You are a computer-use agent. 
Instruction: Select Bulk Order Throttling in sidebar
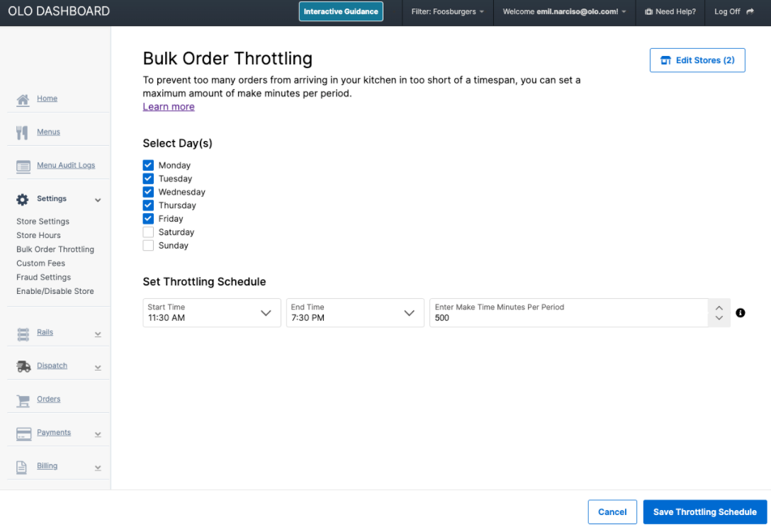55,249
